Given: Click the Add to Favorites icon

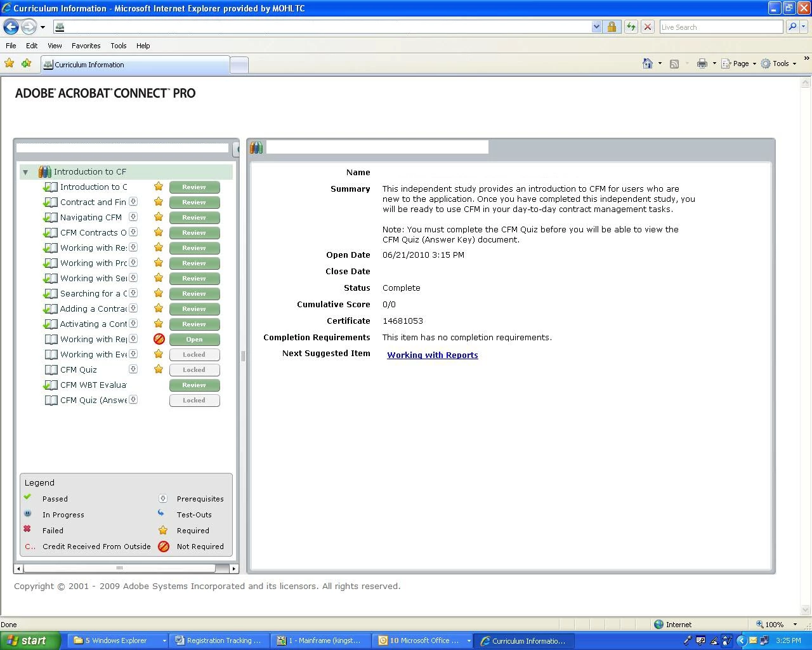Looking at the screenshot, I should pos(27,63).
